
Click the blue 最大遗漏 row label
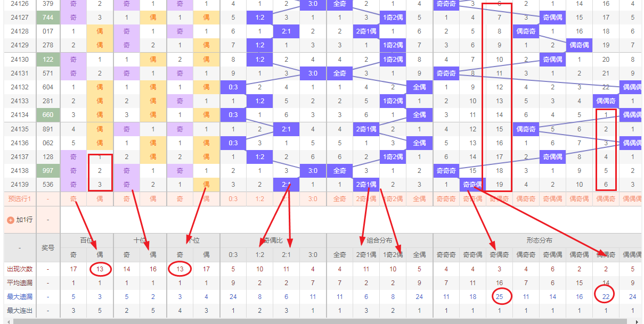[x=19, y=296]
